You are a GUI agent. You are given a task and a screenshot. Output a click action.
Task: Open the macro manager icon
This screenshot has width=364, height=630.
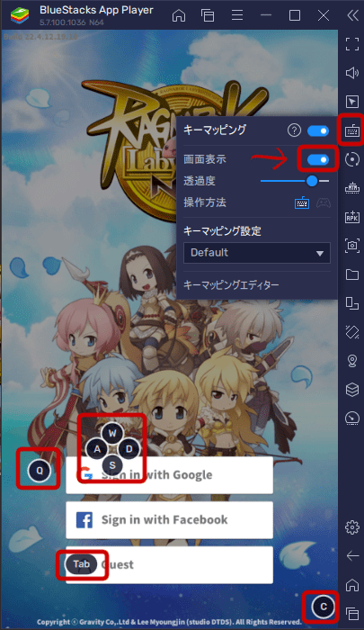pyautogui.click(x=352, y=188)
